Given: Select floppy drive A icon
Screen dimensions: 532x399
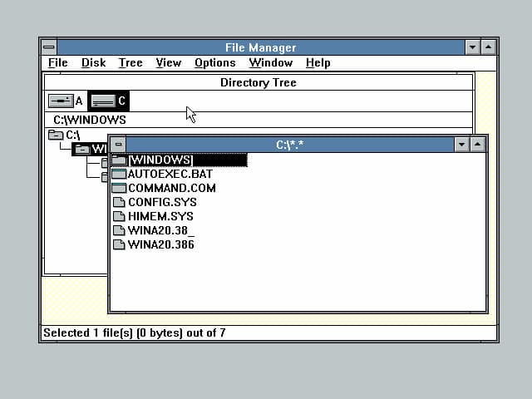Looking at the screenshot, I should click(61, 101).
